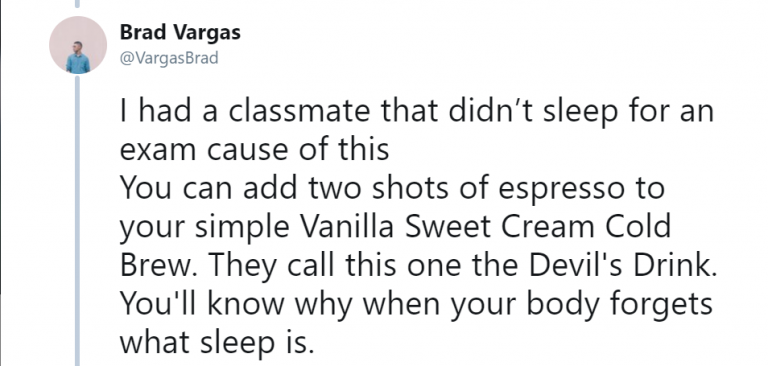
Task: Open Brad Vargas's profile picture avatar
Action: [x=78, y=45]
